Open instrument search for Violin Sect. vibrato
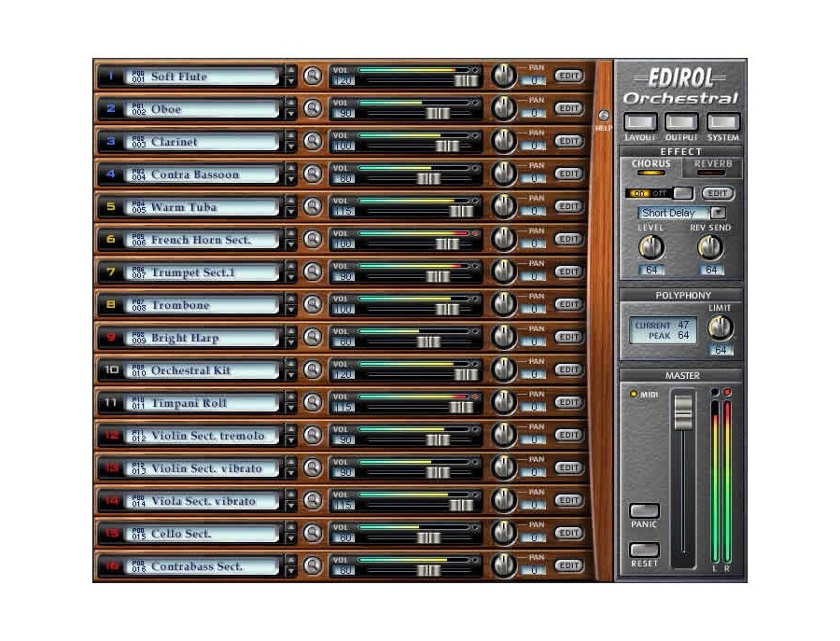This screenshot has width=840, height=641. [313, 468]
